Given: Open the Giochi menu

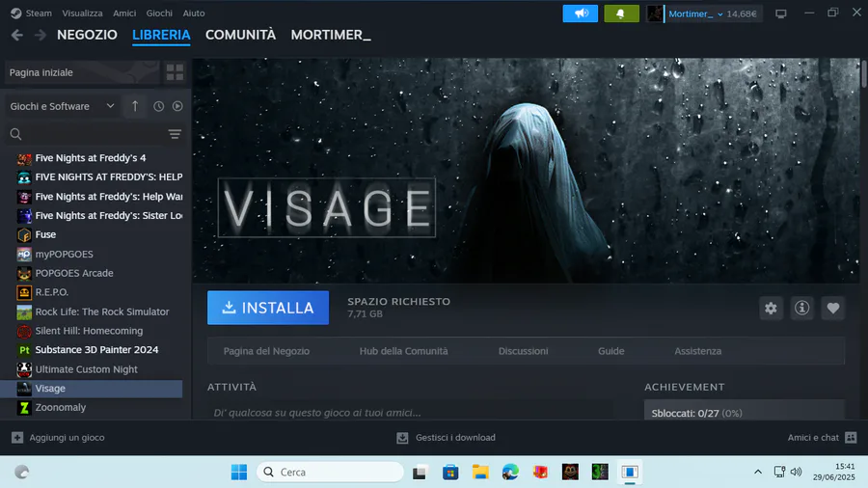Looking at the screenshot, I should point(159,14).
